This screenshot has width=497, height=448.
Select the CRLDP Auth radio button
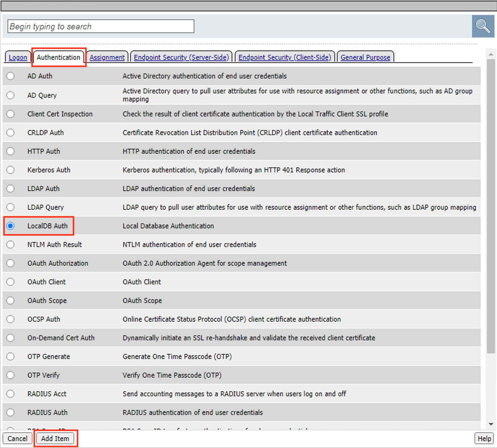pos(11,133)
